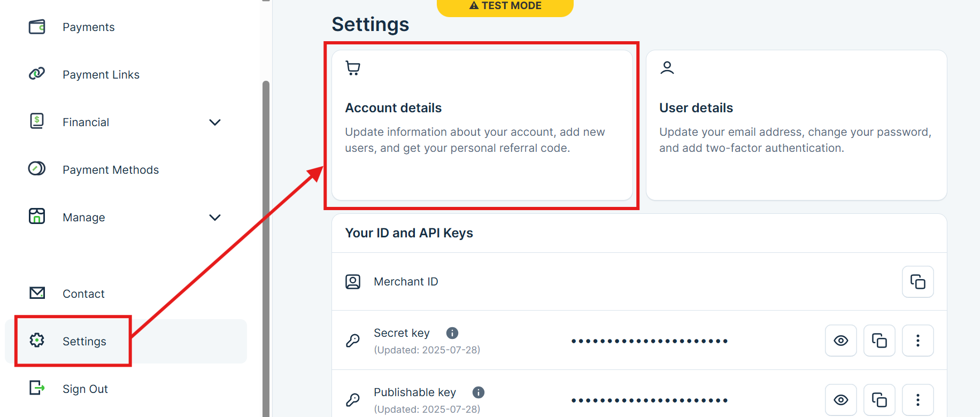Show the Publishable key value
This screenshot has width=980, height=417.
840,400
